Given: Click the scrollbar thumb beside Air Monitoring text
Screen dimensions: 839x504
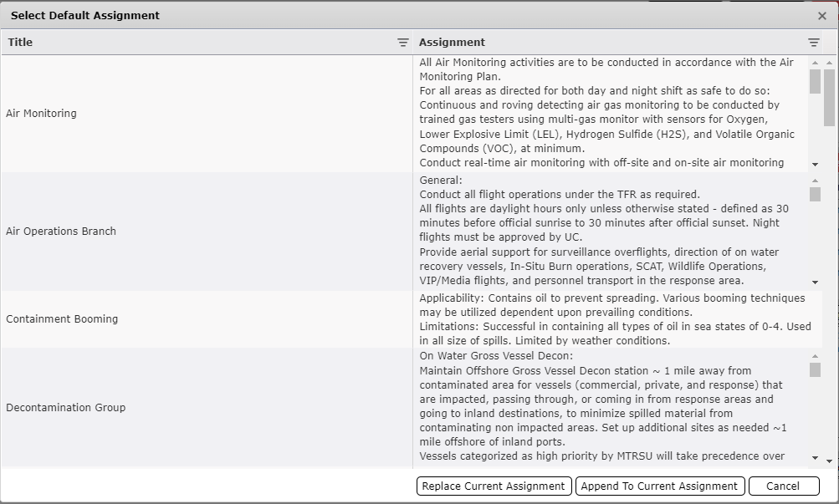Looking at the screenshot, I should pos(813,84).
